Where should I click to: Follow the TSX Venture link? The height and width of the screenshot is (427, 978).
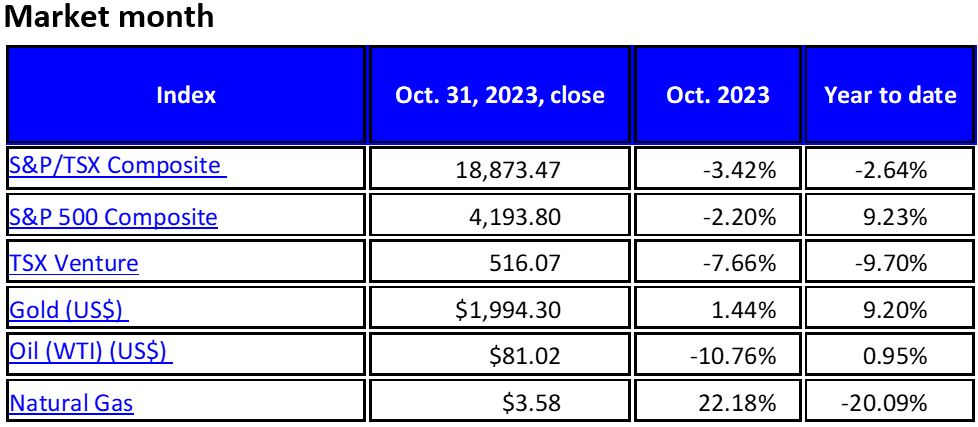[x=74, y=263]
